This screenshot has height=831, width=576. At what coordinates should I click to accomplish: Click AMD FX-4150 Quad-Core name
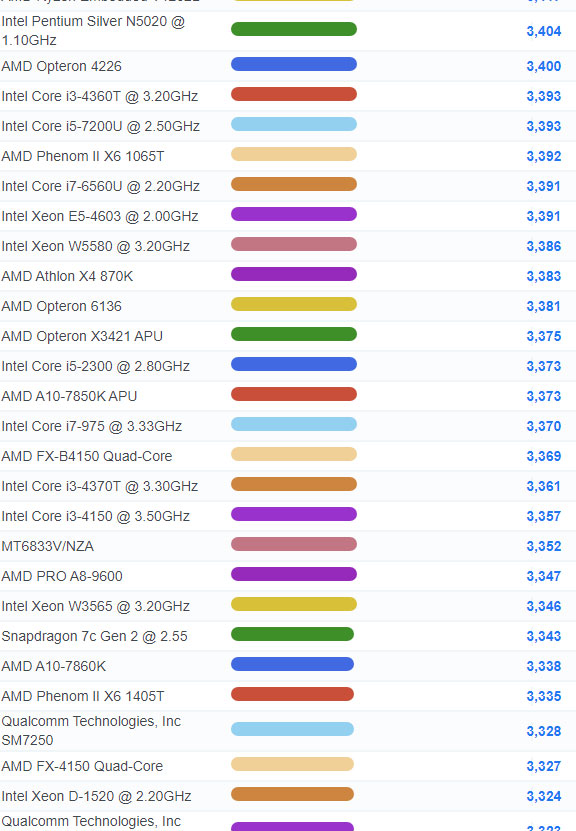pos(82,766)
